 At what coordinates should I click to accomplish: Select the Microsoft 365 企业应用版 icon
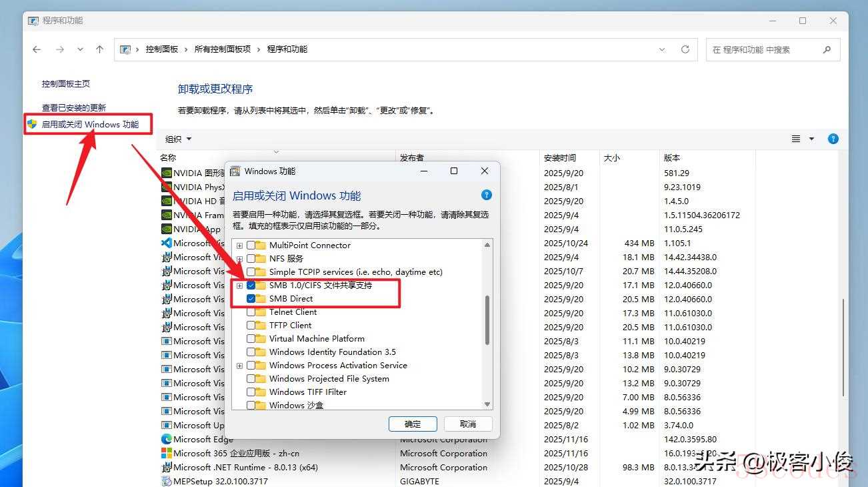click(x=167, y=453)
